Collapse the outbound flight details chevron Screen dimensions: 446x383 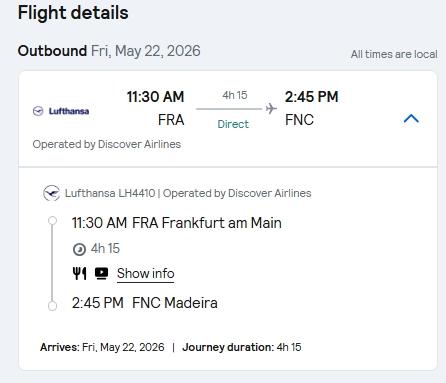click(411, 118)
